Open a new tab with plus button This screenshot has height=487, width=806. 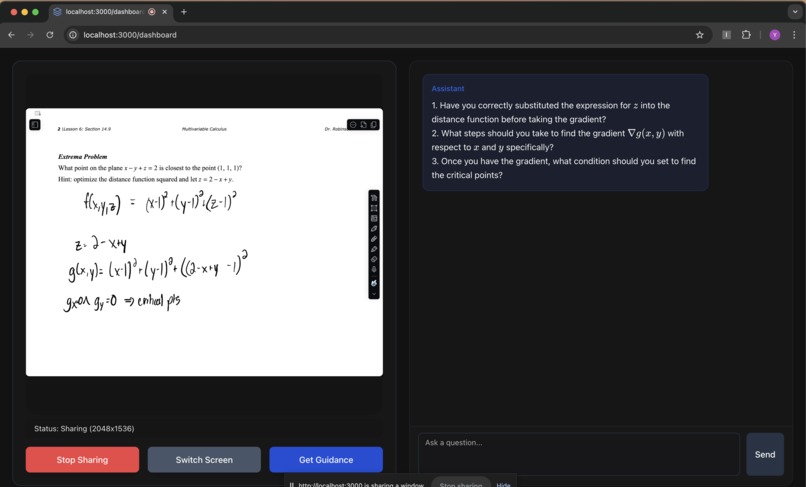pos(184,12)
